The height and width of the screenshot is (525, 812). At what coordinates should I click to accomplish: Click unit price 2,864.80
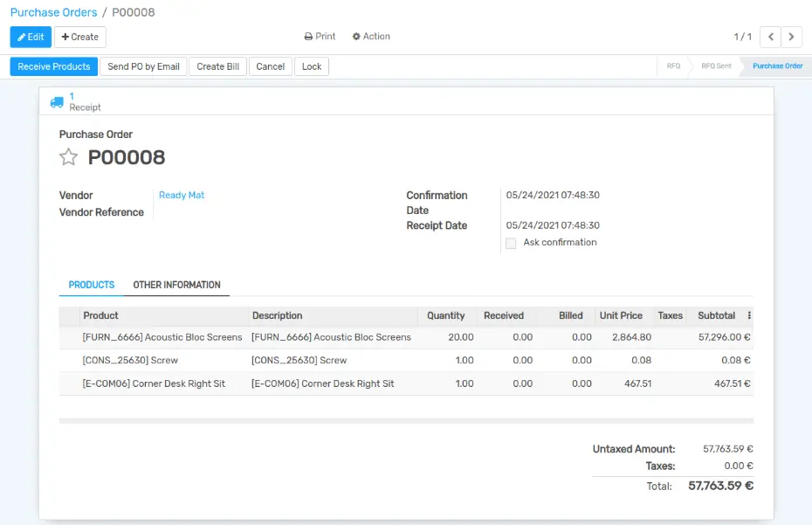(x=632, y=337)
